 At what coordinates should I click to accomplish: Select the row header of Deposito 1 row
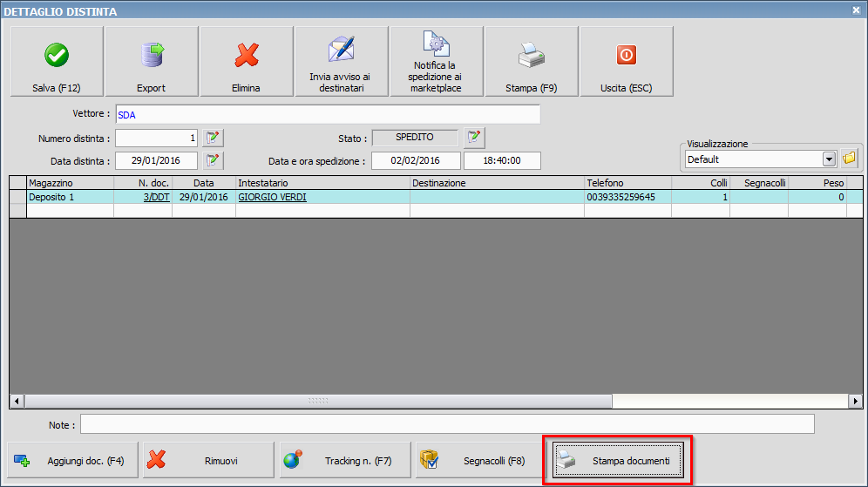click(18, 197)
